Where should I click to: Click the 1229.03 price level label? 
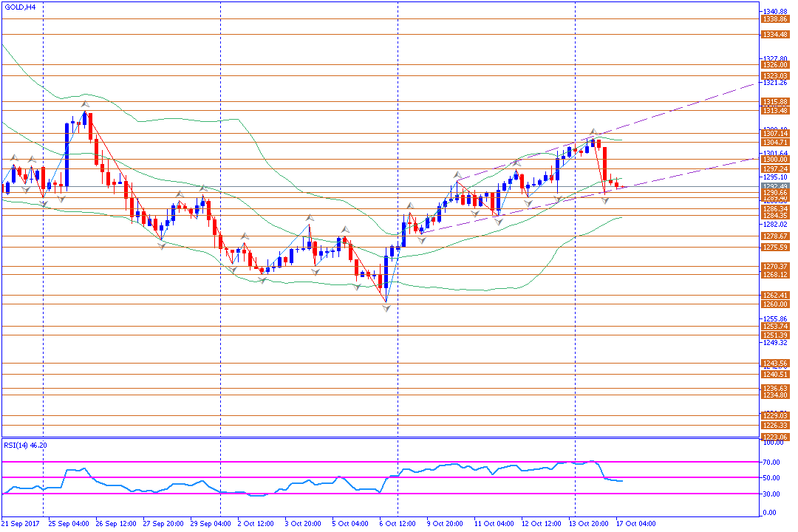[775, 416]
